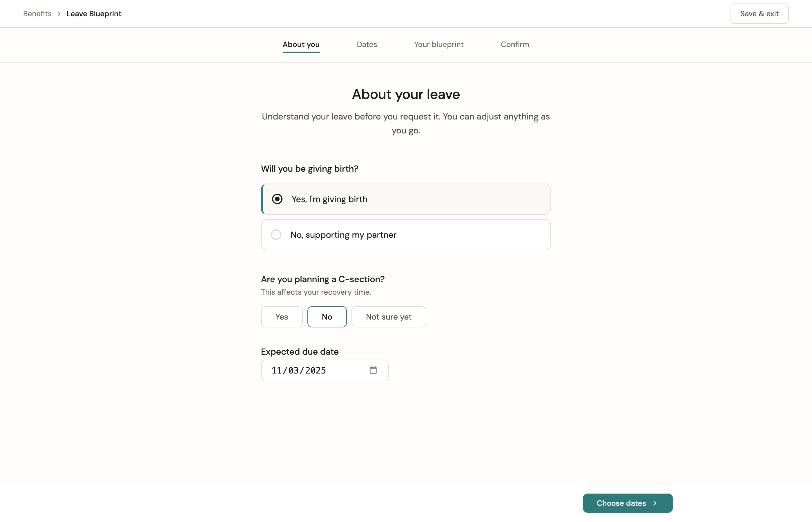Click the 'About your leave' heading
Image resolution: width=812 pixels, height=522 pixels.
click(406, 94)
